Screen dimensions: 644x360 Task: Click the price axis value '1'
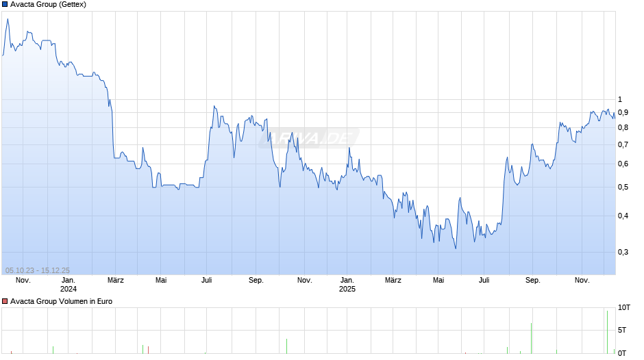620,99
